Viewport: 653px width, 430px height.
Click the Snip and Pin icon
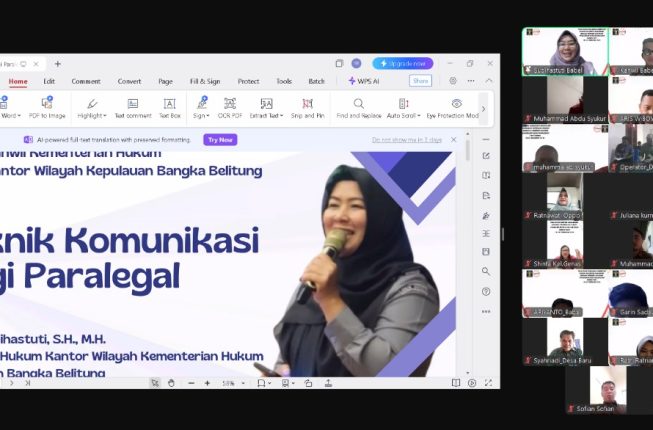tap(307, 108)
